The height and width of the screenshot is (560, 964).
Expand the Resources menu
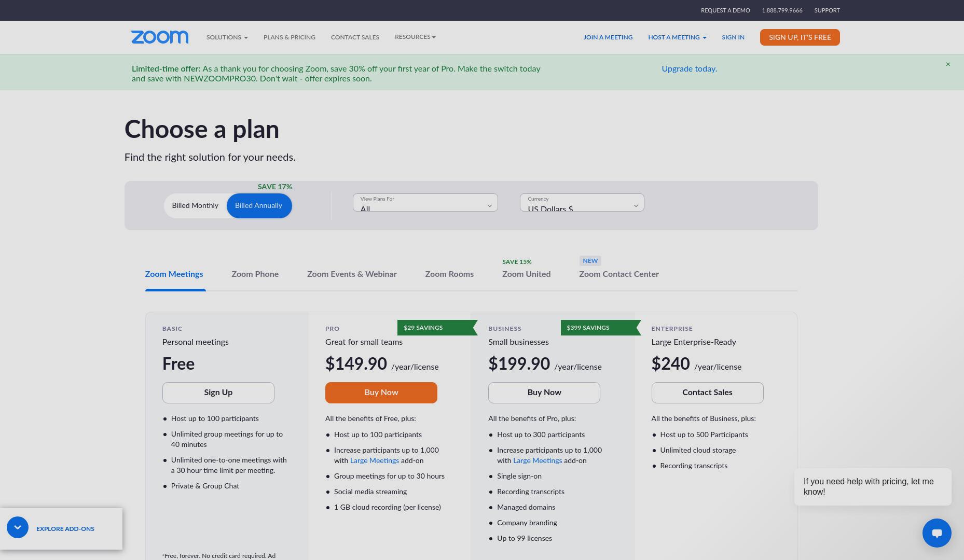pyautogui.click(x=415, y=37)
